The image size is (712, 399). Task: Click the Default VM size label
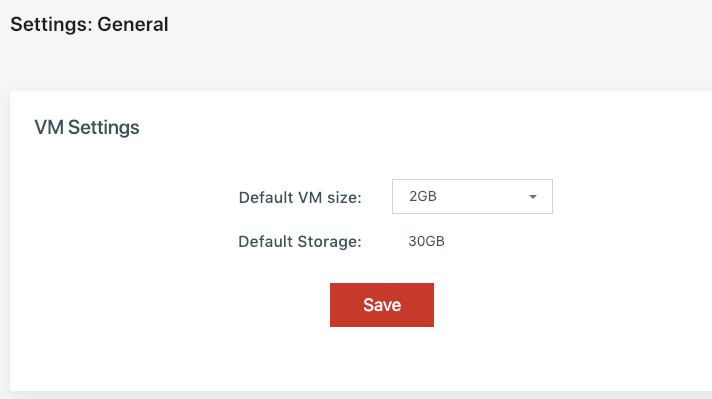pos(300,198)
